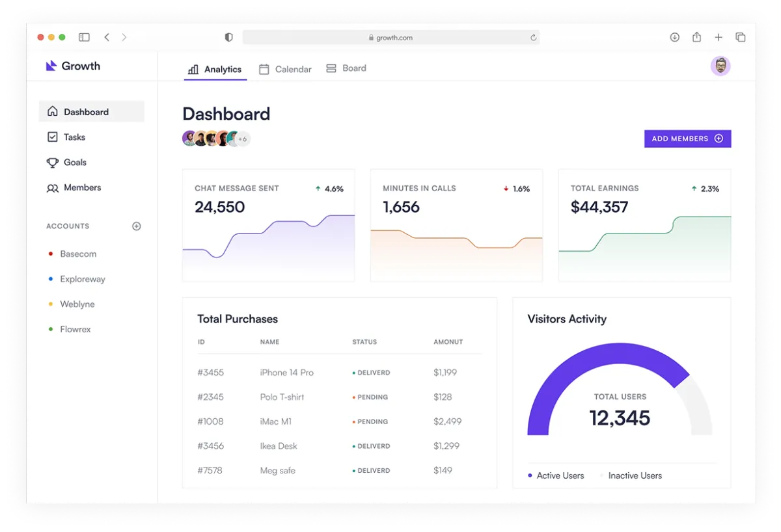Click DELIVERD status of Ikea Desk
The height and width of the screenshot is (532, 781).
coord(372,446)
